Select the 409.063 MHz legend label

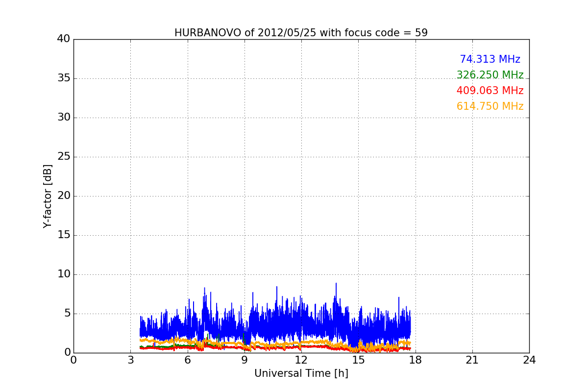point(490,91)
